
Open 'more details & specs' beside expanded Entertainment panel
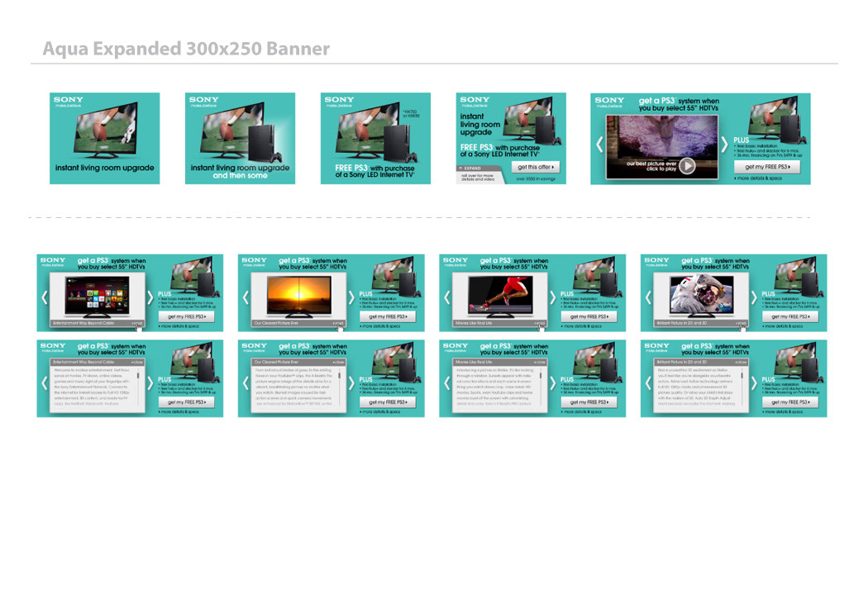coord(179,411)
